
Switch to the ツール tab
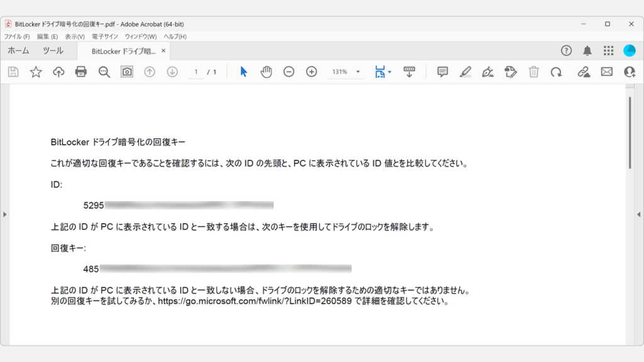(53, 50)
